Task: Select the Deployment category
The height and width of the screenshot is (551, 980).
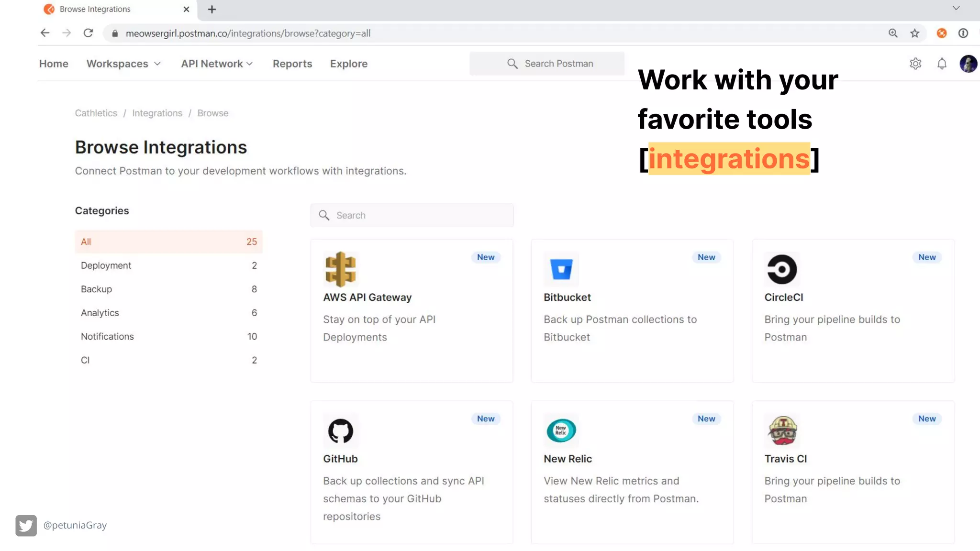Action: click(168, 265)
